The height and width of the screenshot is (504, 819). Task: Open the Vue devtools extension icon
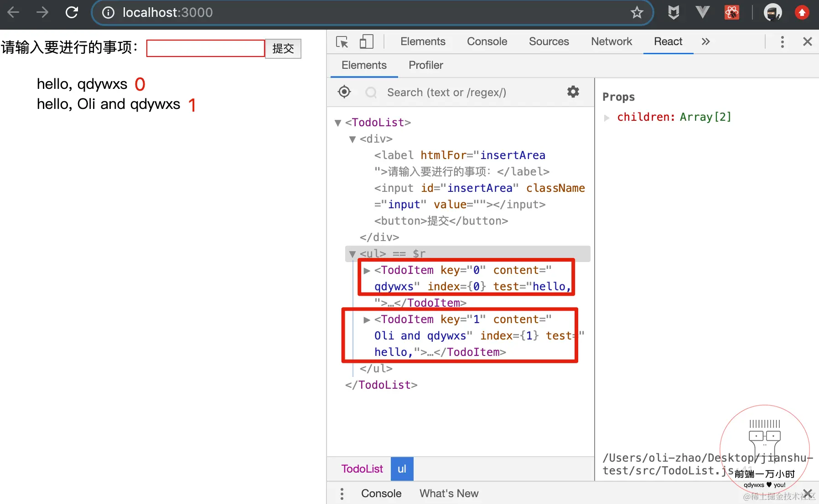click(x=703, y=12)
